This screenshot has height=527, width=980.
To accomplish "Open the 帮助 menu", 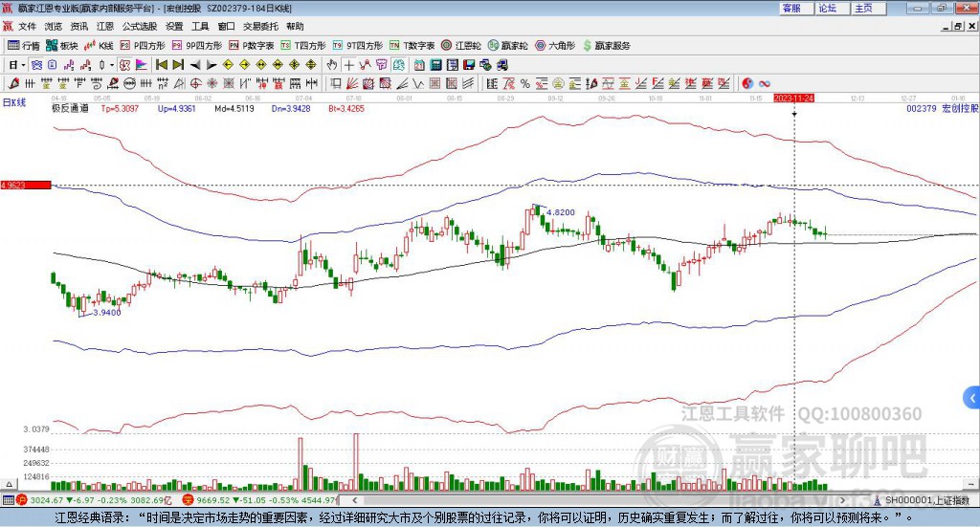I will pyautogui.click(x=295, y=26).
